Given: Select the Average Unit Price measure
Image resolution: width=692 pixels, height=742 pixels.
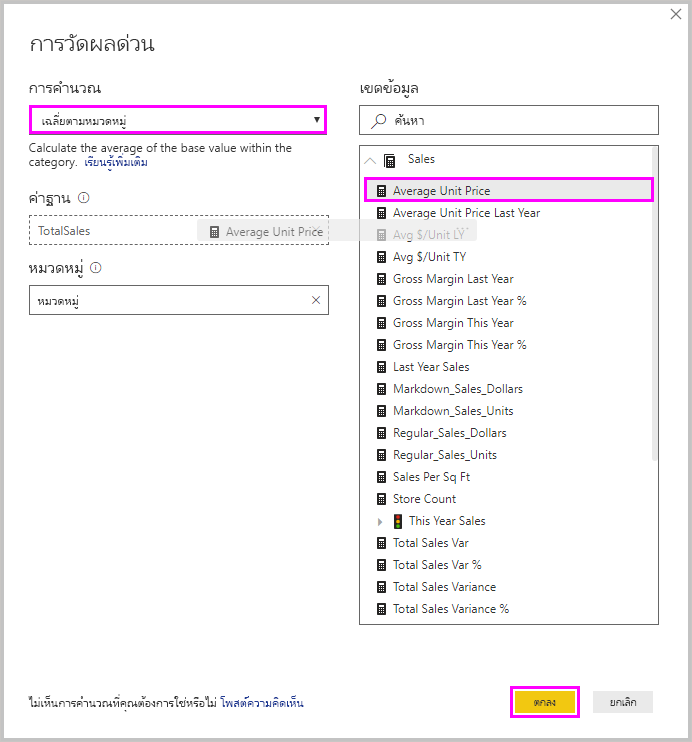Looking at the screenshot, I should pyautogui.click(x=509, y=191).
